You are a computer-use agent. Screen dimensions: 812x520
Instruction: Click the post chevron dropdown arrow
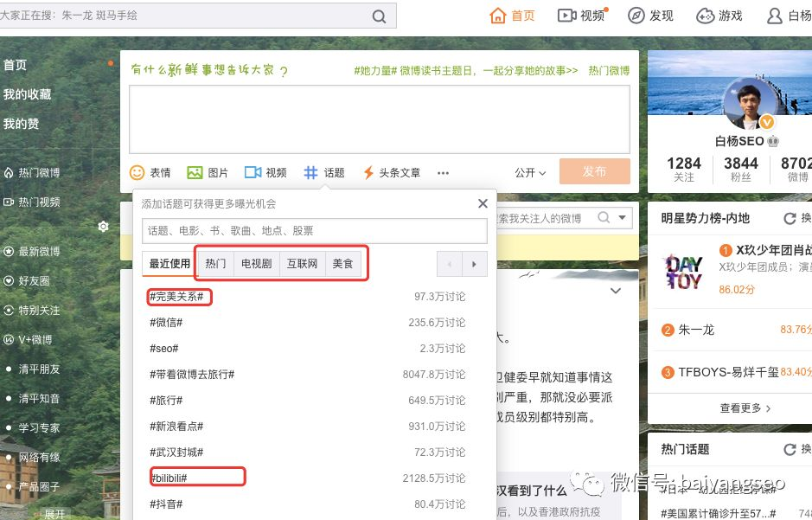click(x=616, y=292)
